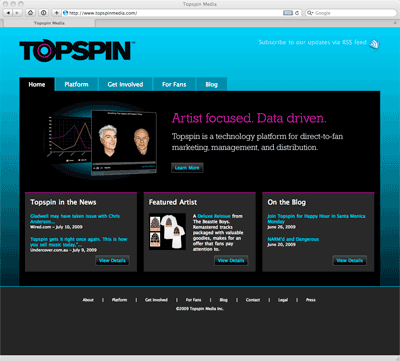Open the Blog navigation tab
Image resolution: width=400 pixels, height=361 pixels.
coord(212,84)
